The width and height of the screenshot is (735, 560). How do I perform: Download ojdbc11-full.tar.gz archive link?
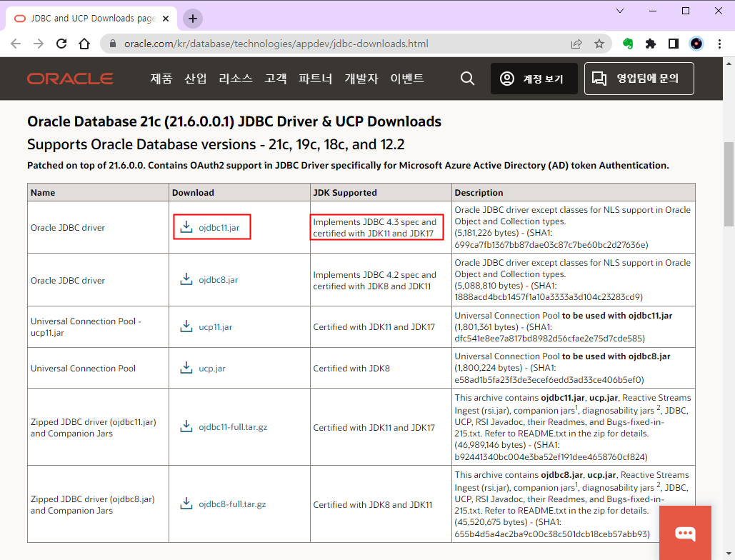click(x=233, y=427)
